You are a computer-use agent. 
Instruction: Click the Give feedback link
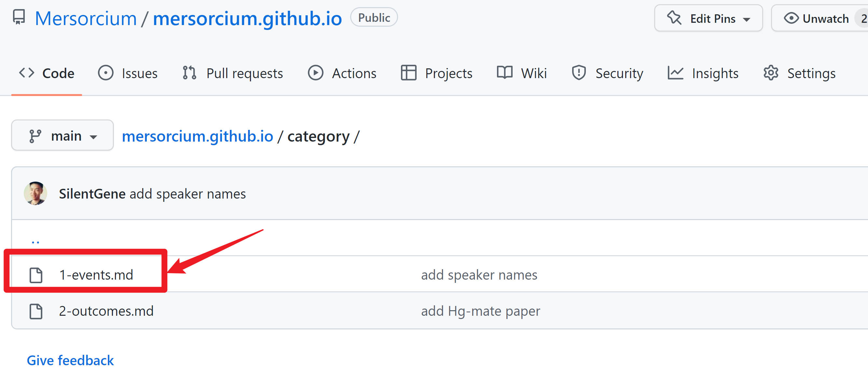click(70, 361)
